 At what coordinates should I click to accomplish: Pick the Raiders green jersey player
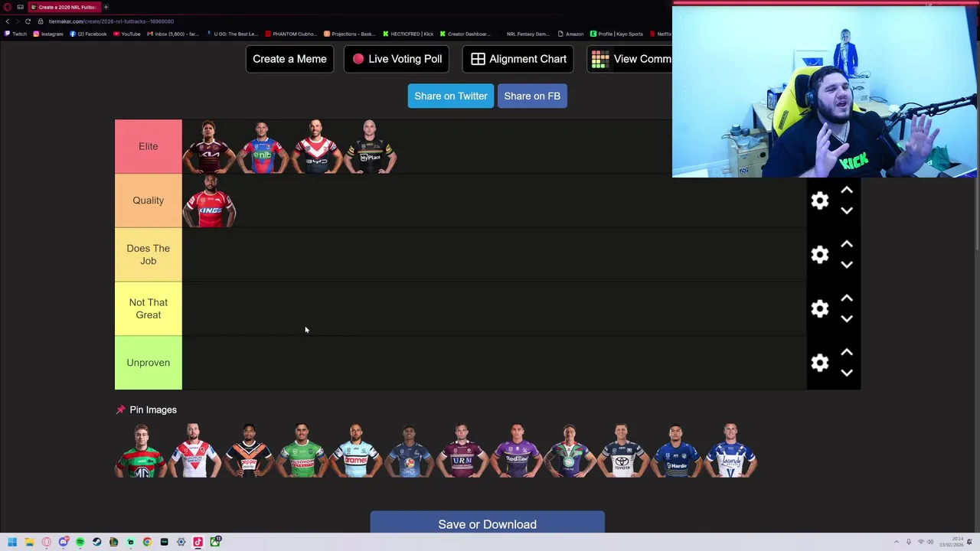[302, 451]
